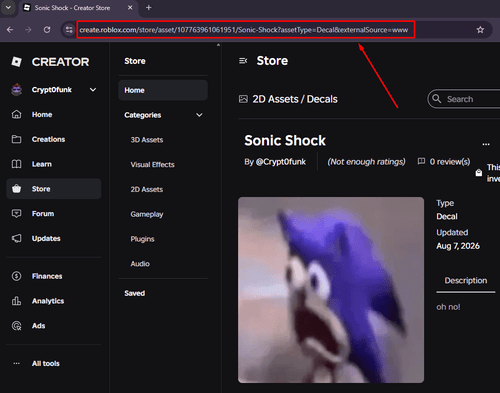500x393 pixels.
Task: Click the address bar URL
Action: (243, 30)
